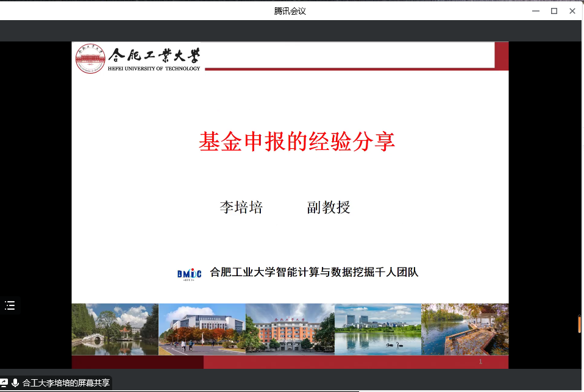Maximize the 腾讯会议 meeting window
The height and width of the screenshot is (392, 584).
[x=554, y=10]
